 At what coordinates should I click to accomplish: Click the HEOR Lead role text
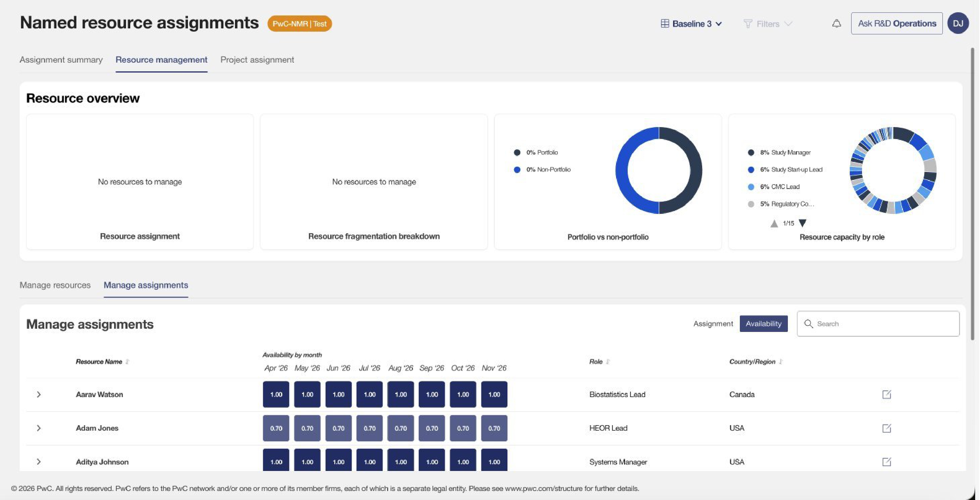pos(608,428)
